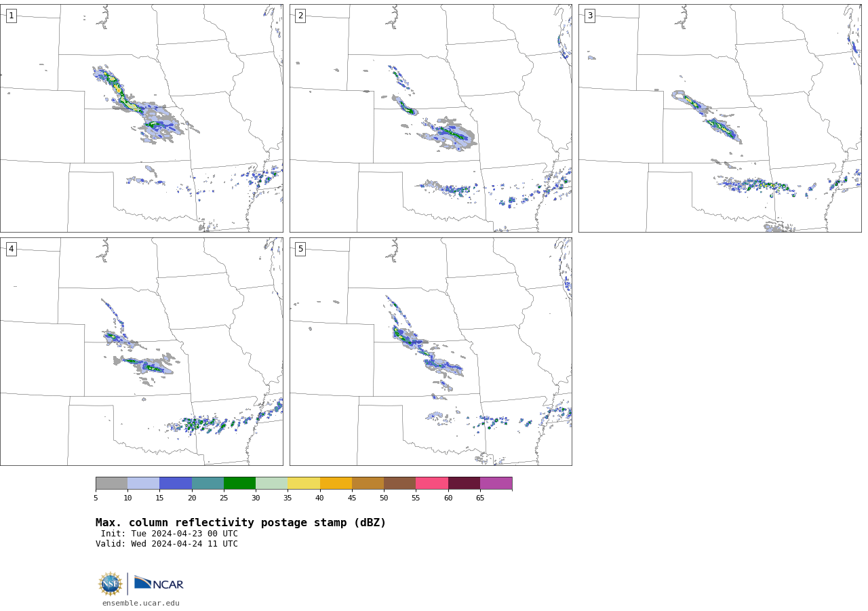Open ensemble member 4 reflectivity map
Screen dimensions: 868x611
click(141, 351)
